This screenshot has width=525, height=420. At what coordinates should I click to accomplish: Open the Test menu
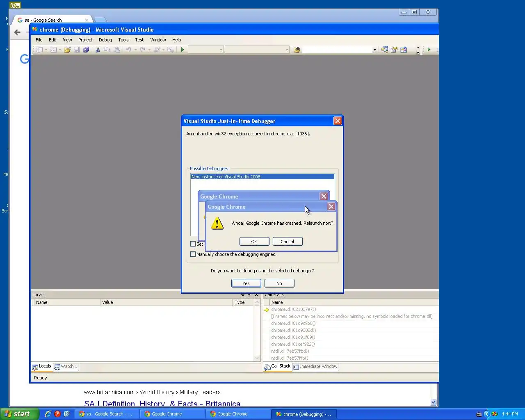coord(139,40)
